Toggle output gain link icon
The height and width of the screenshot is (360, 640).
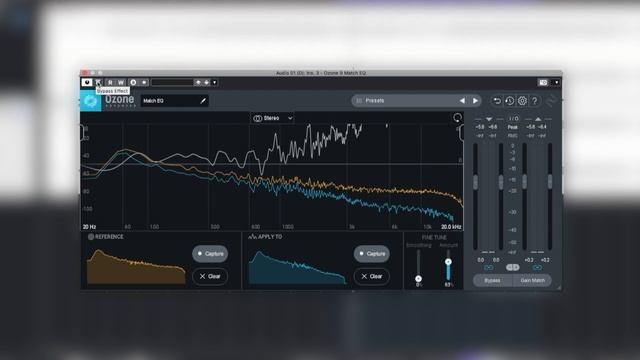pyautogui.click(x=537, y=268)
